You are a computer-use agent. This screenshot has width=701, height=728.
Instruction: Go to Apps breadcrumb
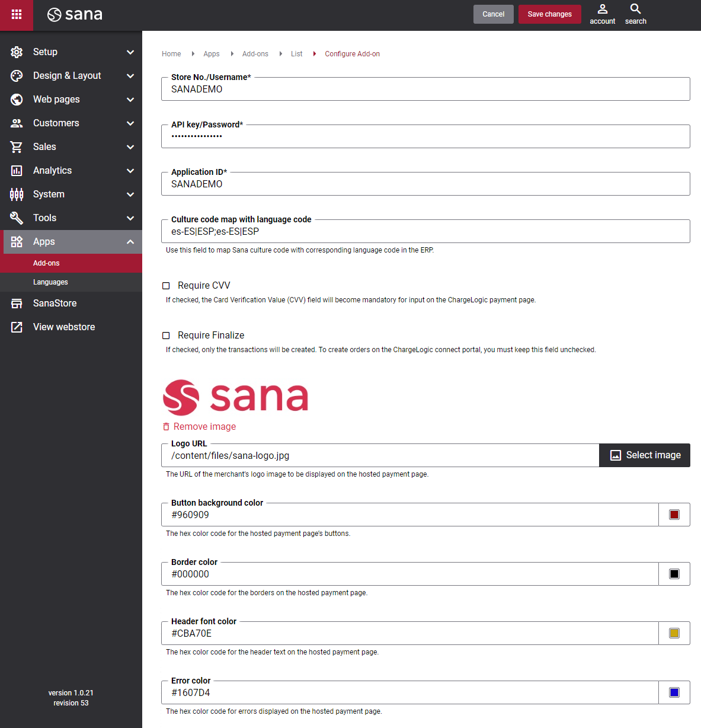(x=212, y=54)
